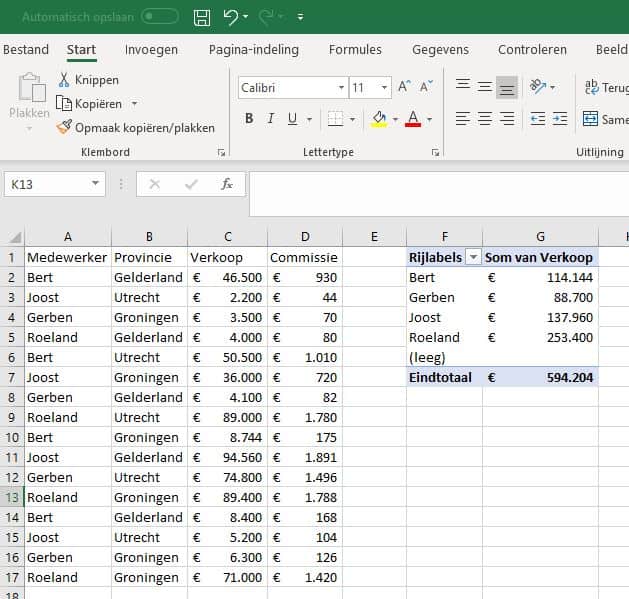Open the Undo history dropdown arrow
The height and width of the screenshot is (599, 629).
[x=246, y=17]
